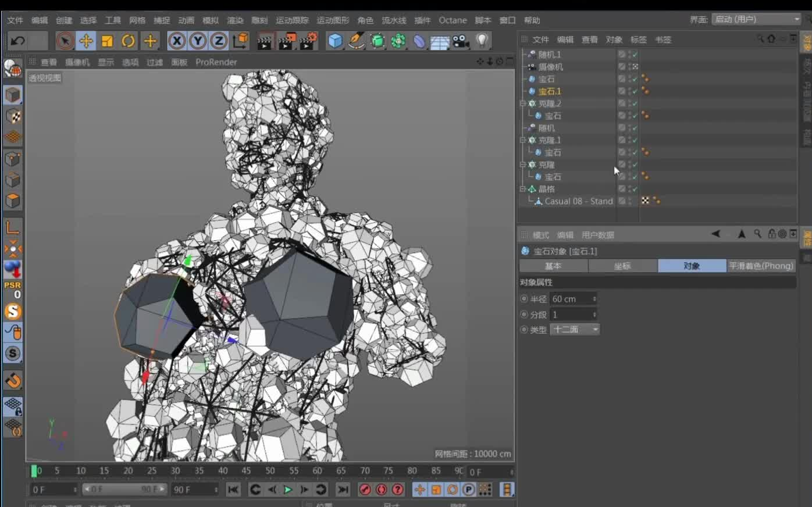Click the light object creation icon
The image size is (812, 507).
pyautogui.click(x=480, y=41)
